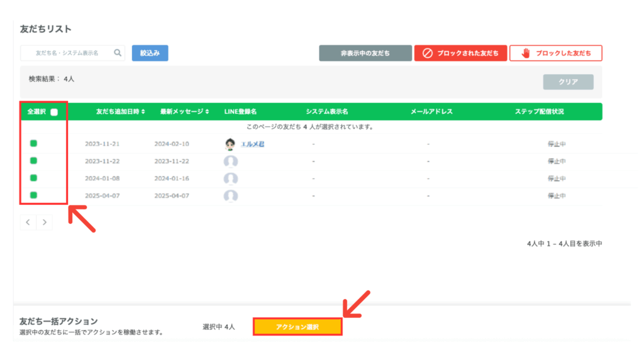Sort by 最新メッセージ column header
The height and width of the screenshot is (362, 644).
pos(184,112)
